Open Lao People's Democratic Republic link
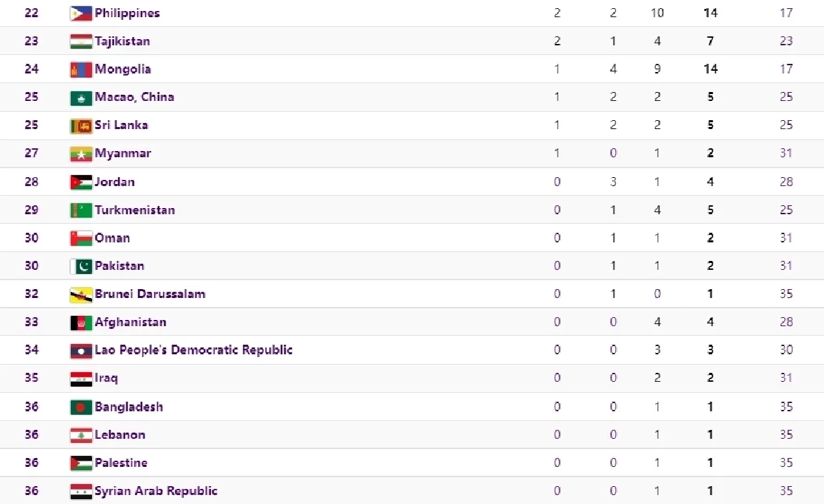This screenshot has width=824, height=504. click(194, 350)
